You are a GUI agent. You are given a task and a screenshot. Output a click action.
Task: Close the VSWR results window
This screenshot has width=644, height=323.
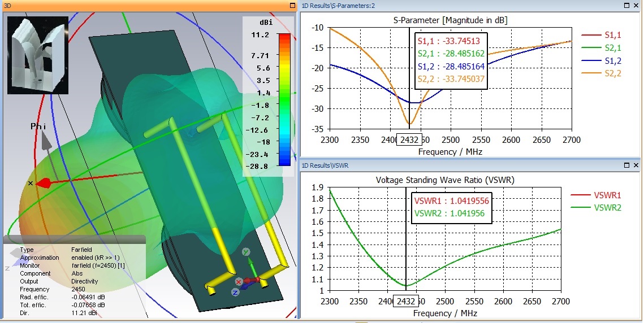click(636, 165)
